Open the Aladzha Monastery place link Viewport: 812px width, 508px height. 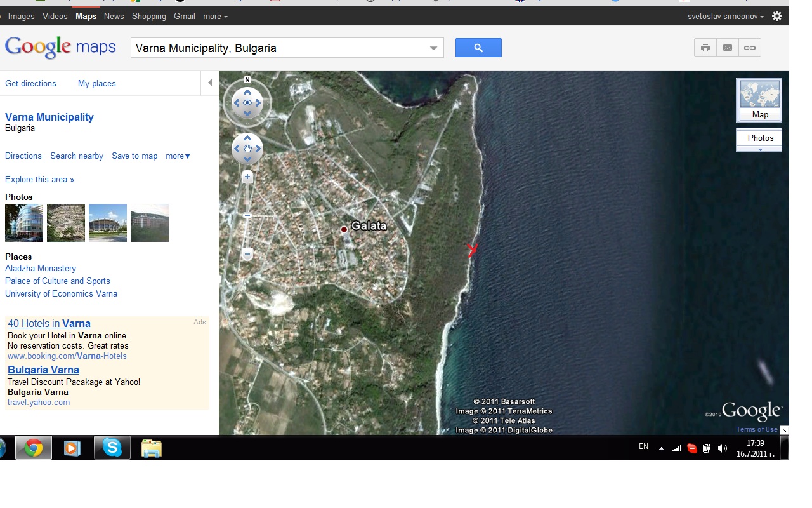pos(41,269)
